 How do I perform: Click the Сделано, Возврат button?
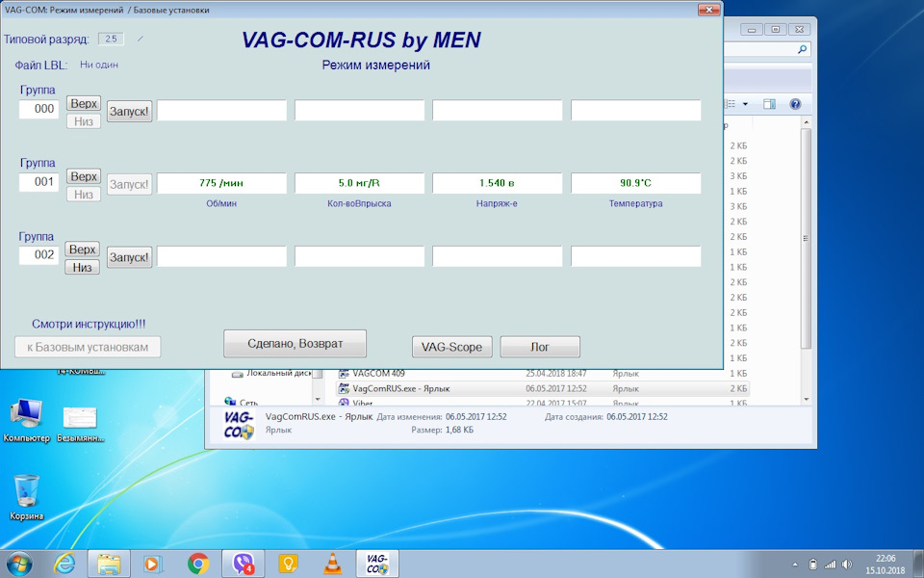click(x=295, y=343)
